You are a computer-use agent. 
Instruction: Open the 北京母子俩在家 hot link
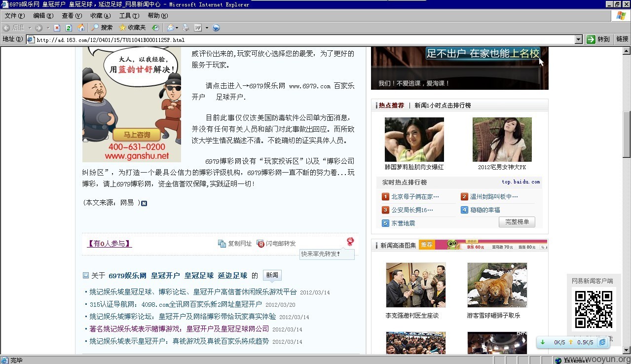pyautogui.click(x=415, y=197)
